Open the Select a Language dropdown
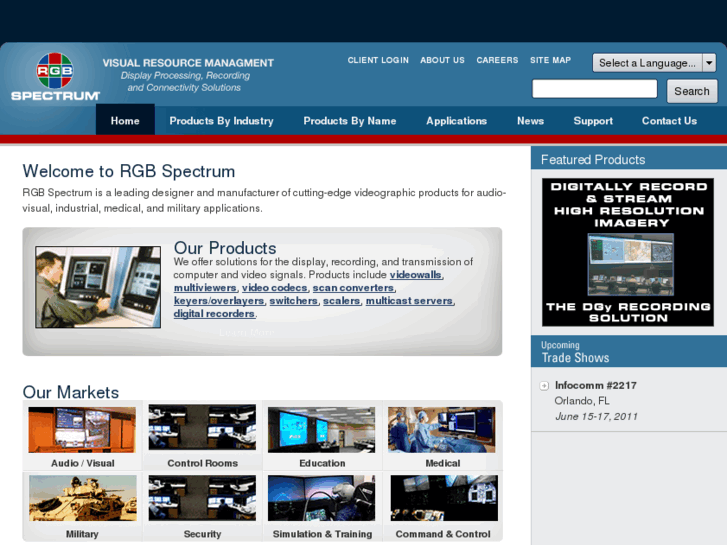 point(654,63)
